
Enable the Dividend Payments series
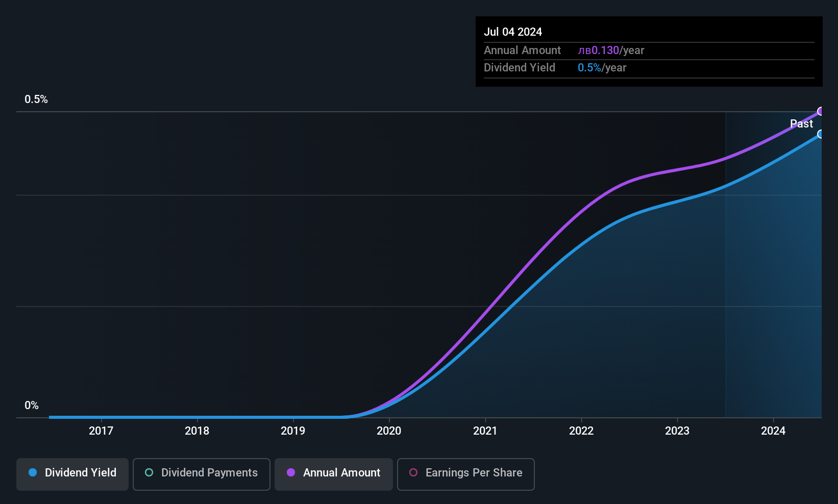pyautogui.click(x=202, y=474)
